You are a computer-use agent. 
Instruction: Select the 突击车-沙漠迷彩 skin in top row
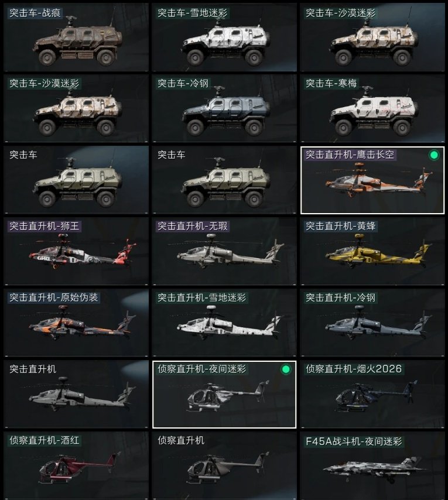point(372,37)
